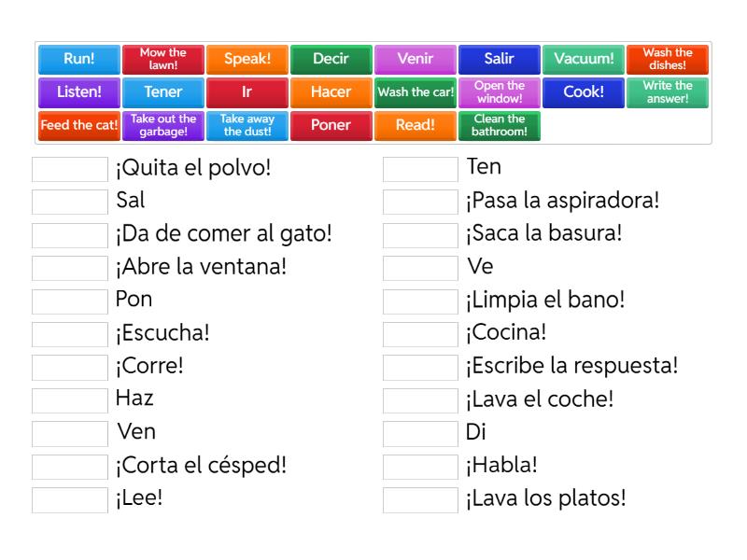Select the 'Mow the lawn!' tile
This screenshot has width=747, height=560.
click(163, 60)
